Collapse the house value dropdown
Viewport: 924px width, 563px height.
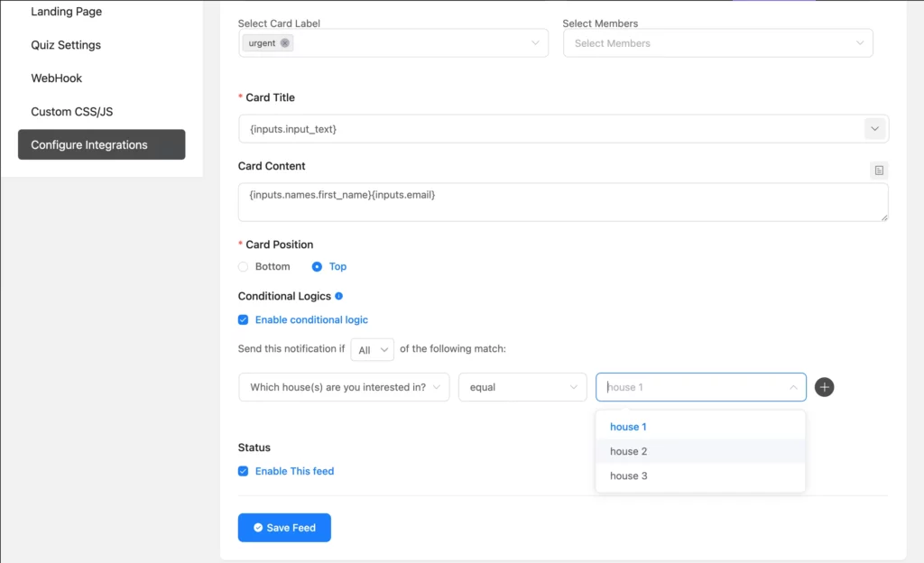coord(793,387)
